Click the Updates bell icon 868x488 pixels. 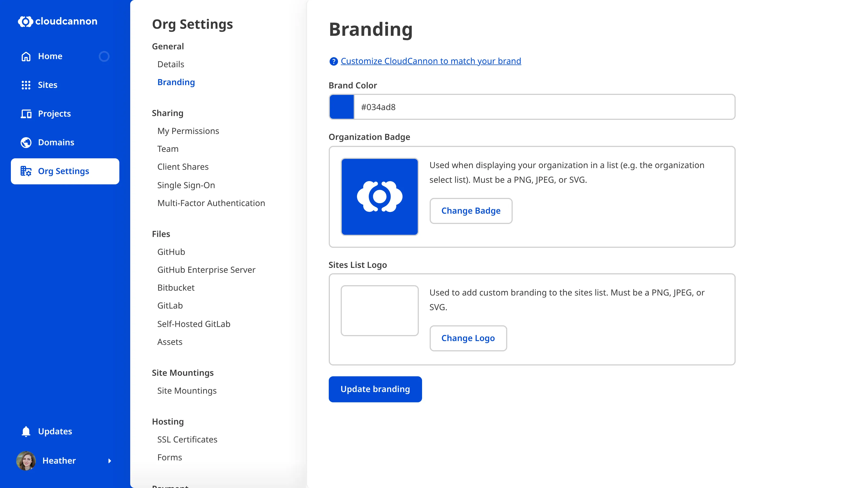[26, 431]
